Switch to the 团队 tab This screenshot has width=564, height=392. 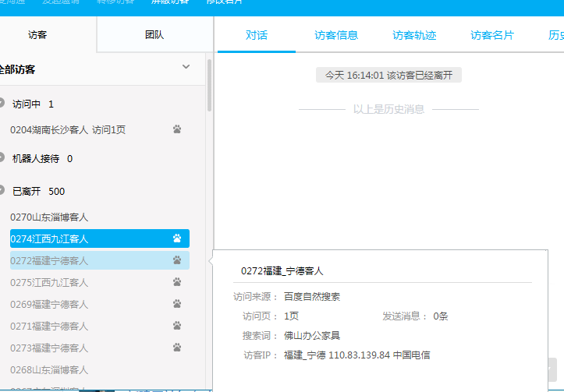(154, 35)
